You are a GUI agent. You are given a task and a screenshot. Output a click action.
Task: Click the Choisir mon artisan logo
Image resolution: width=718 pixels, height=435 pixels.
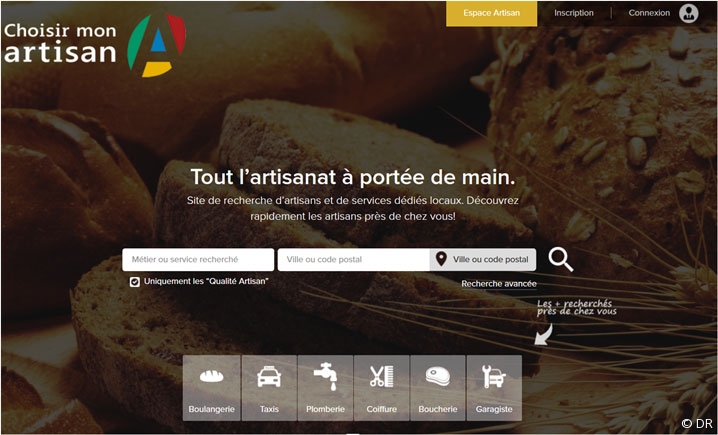(95, 45)
